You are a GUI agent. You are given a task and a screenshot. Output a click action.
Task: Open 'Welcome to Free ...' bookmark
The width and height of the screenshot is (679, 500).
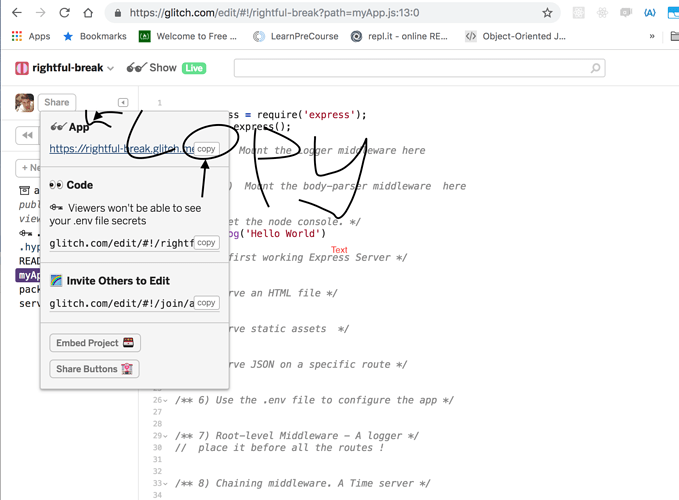click(x=188, y=36)
